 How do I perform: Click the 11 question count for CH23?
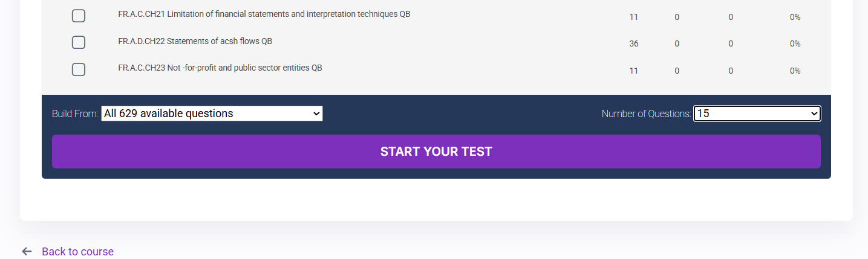pyautogui.click(x=633, y=71)
